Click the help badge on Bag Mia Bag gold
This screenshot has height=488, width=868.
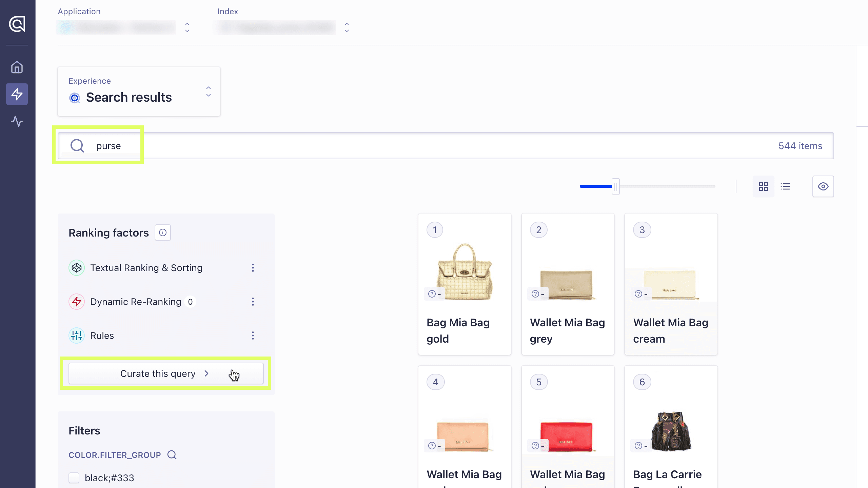point(434,294)
